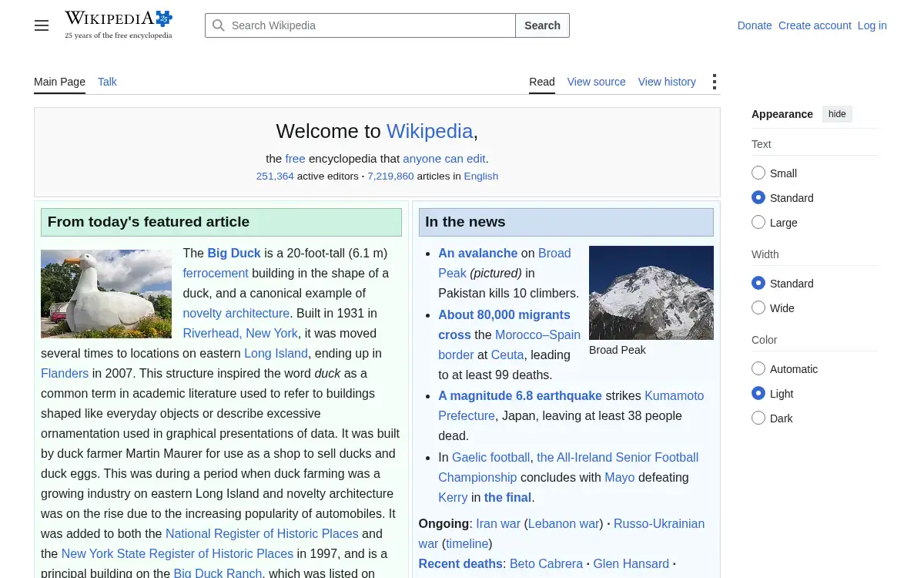Click Riverhead, New York link
The height and width of the screenshot is (578, 924).
tap(240, 333)
